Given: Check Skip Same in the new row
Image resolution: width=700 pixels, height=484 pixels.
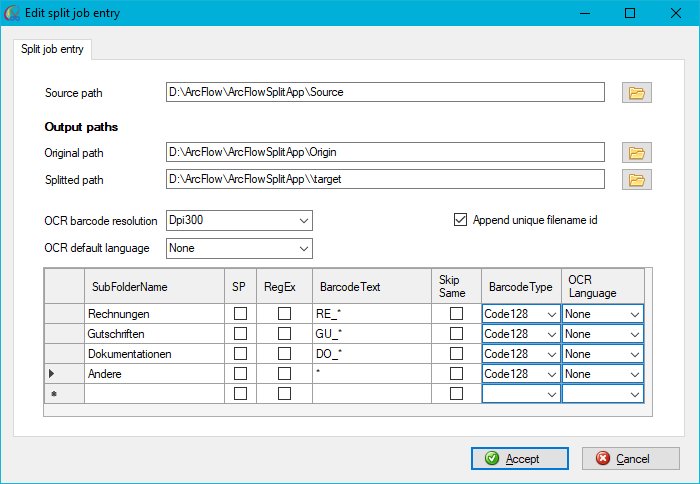Looking at the screenshot, I should [456, 393].
